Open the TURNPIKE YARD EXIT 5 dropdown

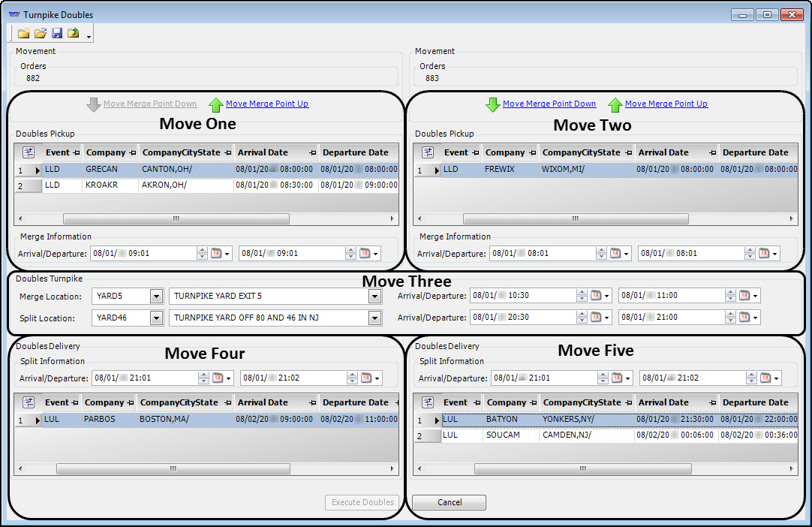coord(375,297)
